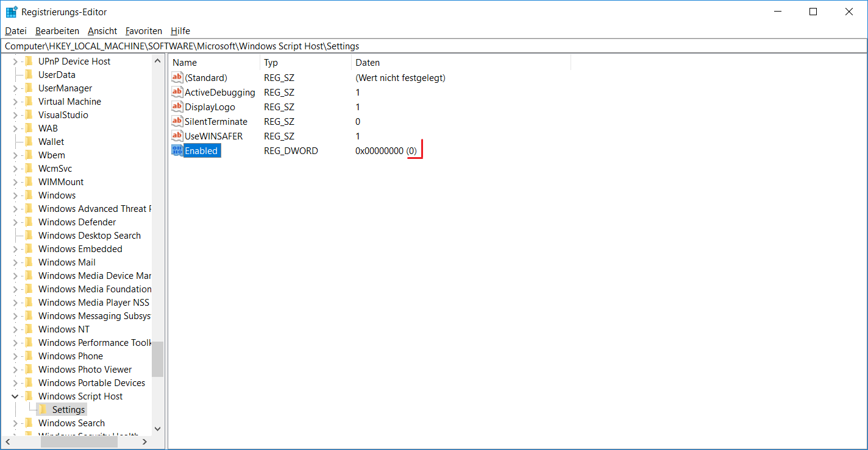Viewport: 868px width, 450px height.
Task: Click the folder icon of Windows Defender
Action: pos(29,222)
